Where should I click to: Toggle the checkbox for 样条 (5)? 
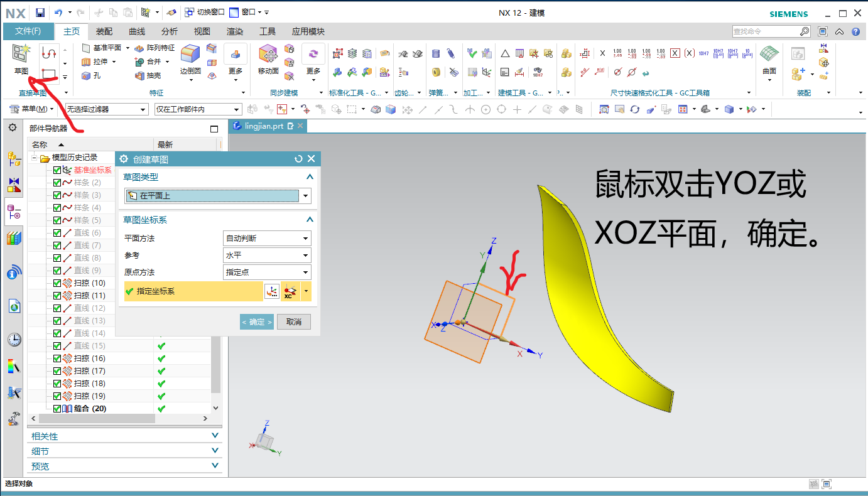pyautogui.click(x=57, y=220)
